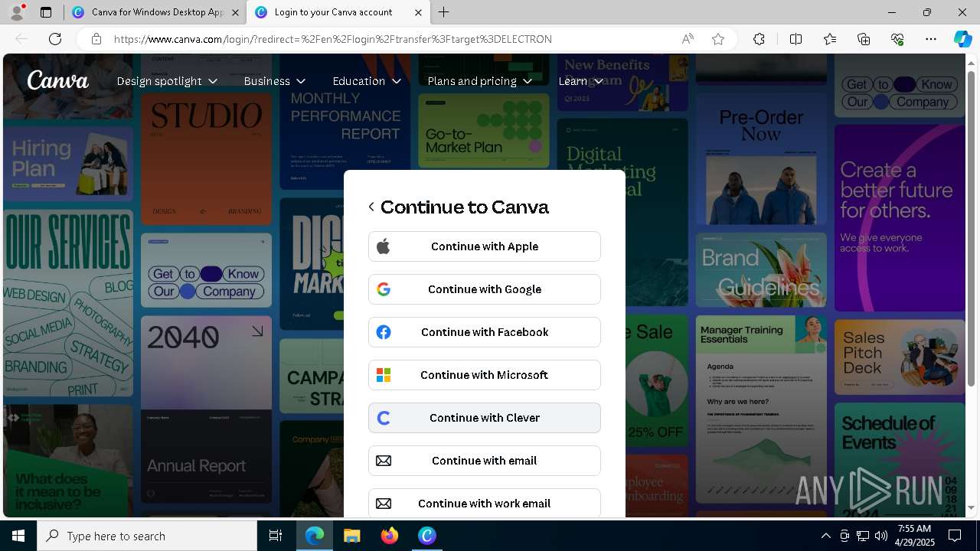The image size is (980, 551).
Task: Continue with email
Action: [485, 461]
